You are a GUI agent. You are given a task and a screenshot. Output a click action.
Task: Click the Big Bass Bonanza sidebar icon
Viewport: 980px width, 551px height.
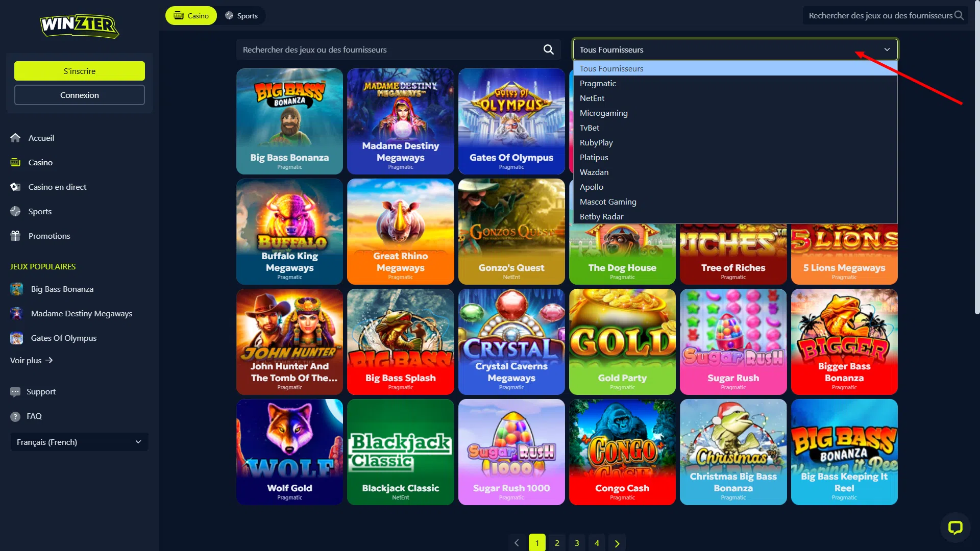coord(16,289)
